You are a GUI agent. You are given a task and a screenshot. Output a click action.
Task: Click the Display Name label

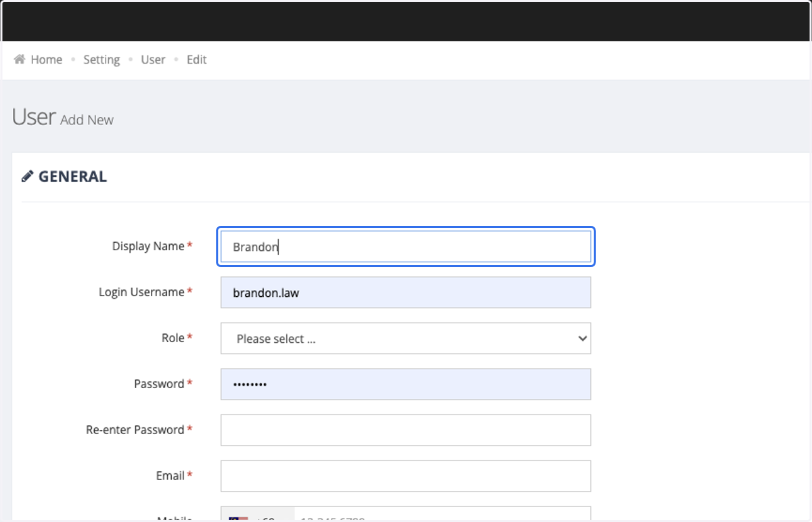[x=148, y=246]
